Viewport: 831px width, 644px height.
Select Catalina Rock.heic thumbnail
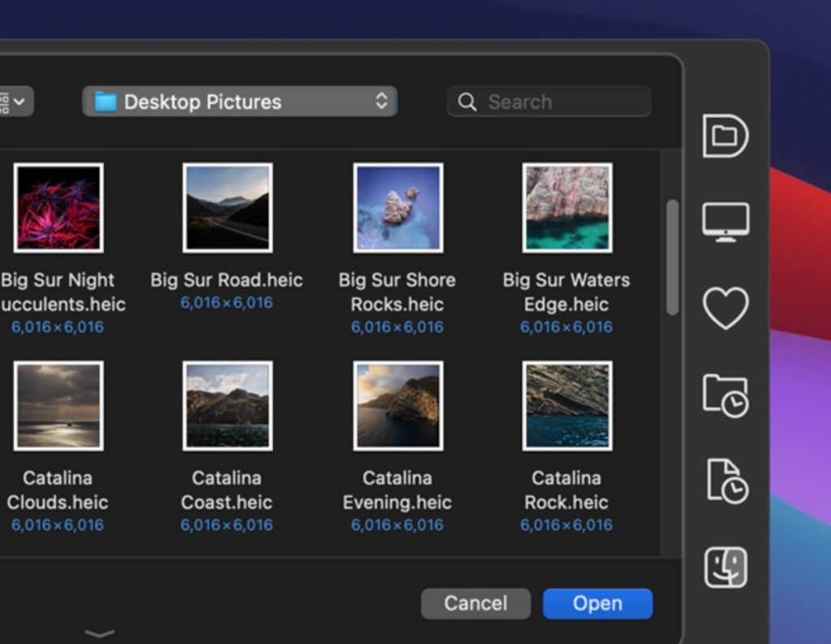tap(567, 406)
